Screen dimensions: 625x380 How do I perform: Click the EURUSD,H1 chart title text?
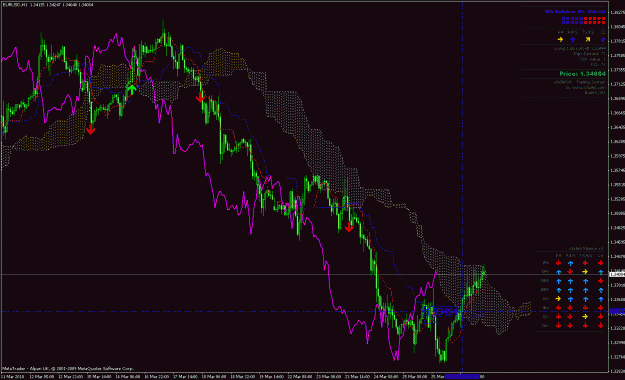pos(48,5)
